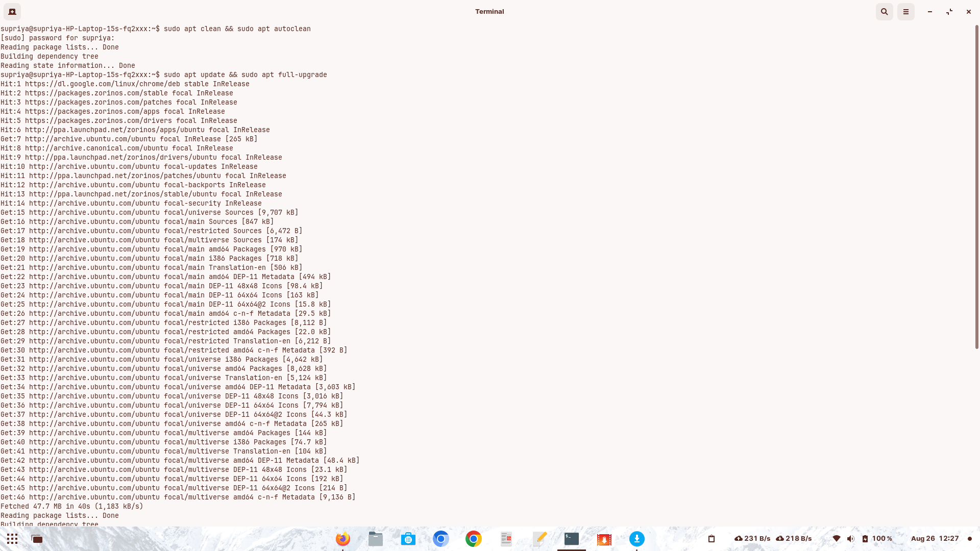
Task: Click the Hit:5 zorinos.com/drivers line
Action: coord(119,121)
